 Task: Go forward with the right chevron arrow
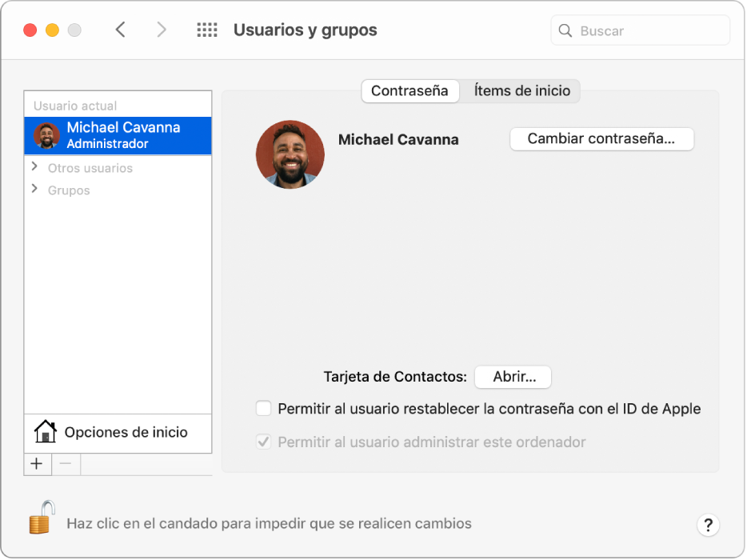[x=162, y=30]
